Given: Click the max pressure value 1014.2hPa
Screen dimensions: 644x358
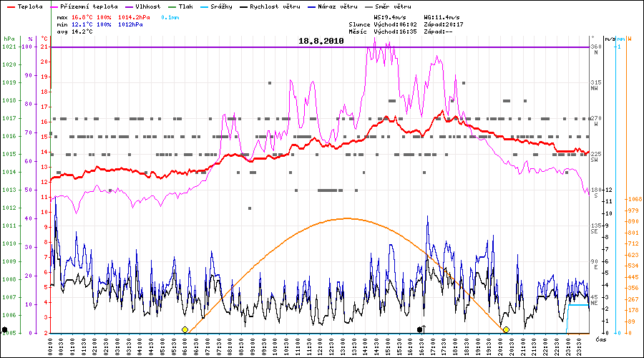Looking at the screenshot, I should (134, 18).
